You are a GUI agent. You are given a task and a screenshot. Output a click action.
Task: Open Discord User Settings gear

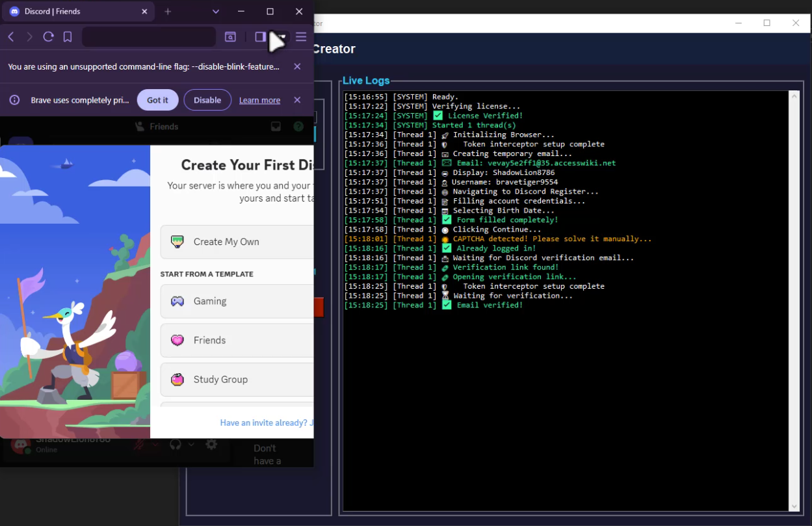point(211,445)
